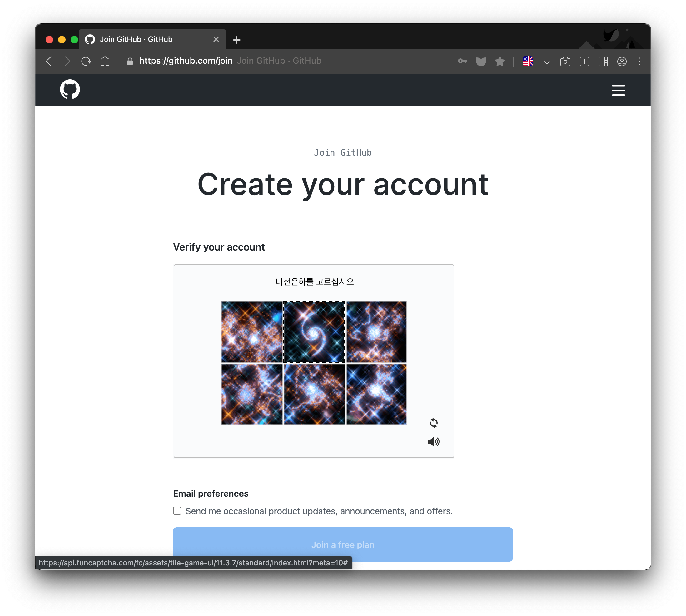Bookmark this page with star icon

[500, 61]
